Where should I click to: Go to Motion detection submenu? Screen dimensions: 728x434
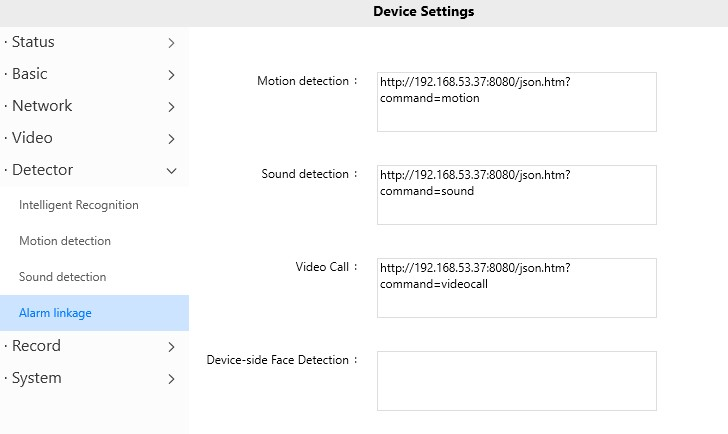[65, 241]
